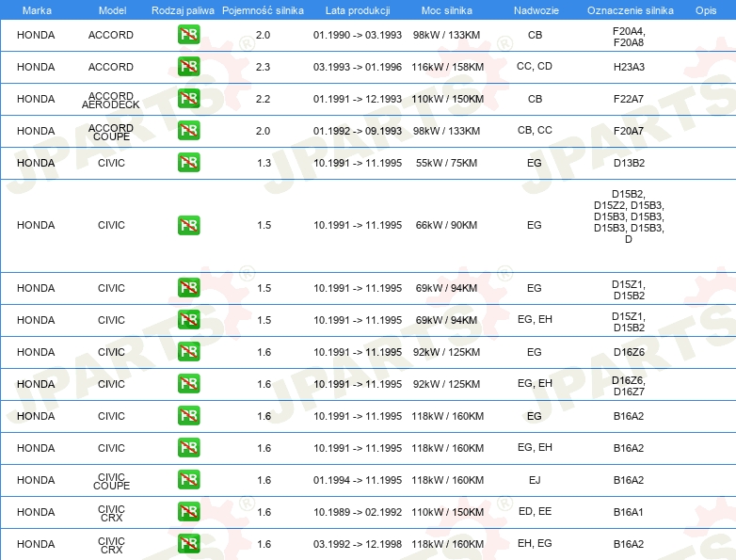Click model name CIVIC COUPE

click(x=111, y=481)
